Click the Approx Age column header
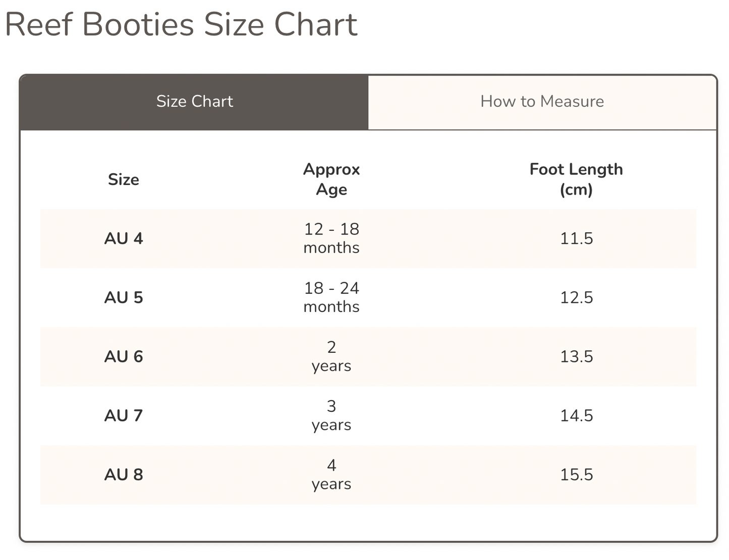 331,179
